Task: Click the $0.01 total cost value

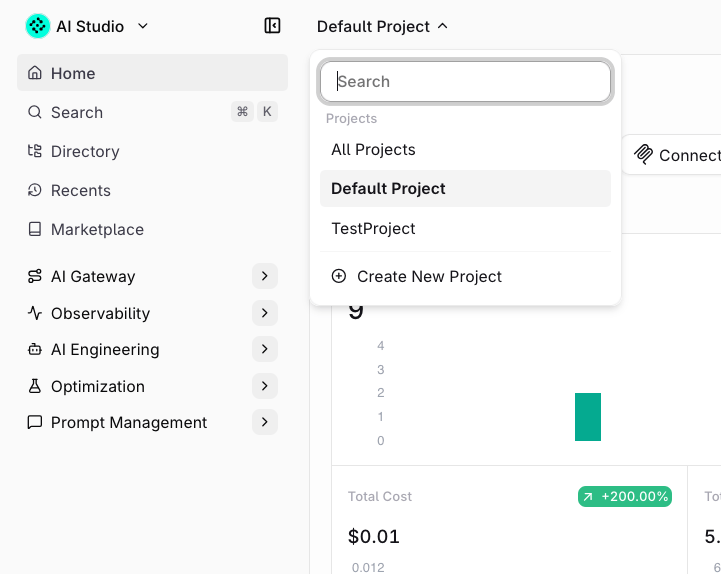Action: pos(374,536)
